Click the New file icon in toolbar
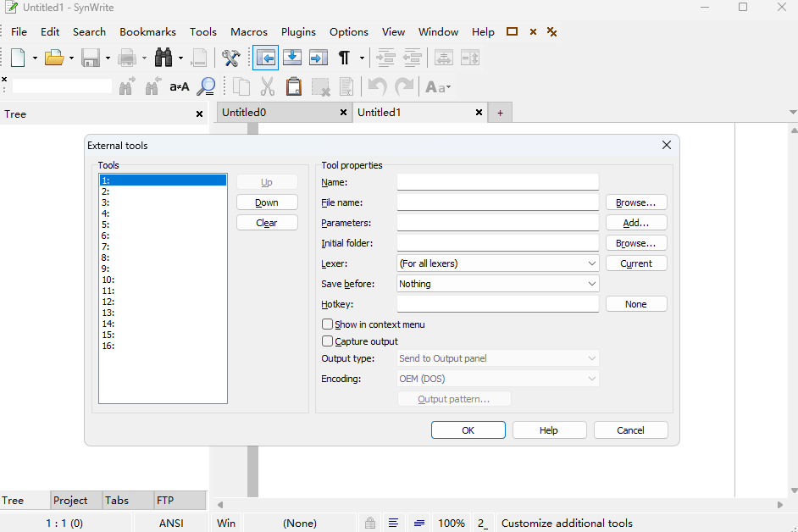The width and height of the screenshot is (798, 532). click(x=19, y=58)
